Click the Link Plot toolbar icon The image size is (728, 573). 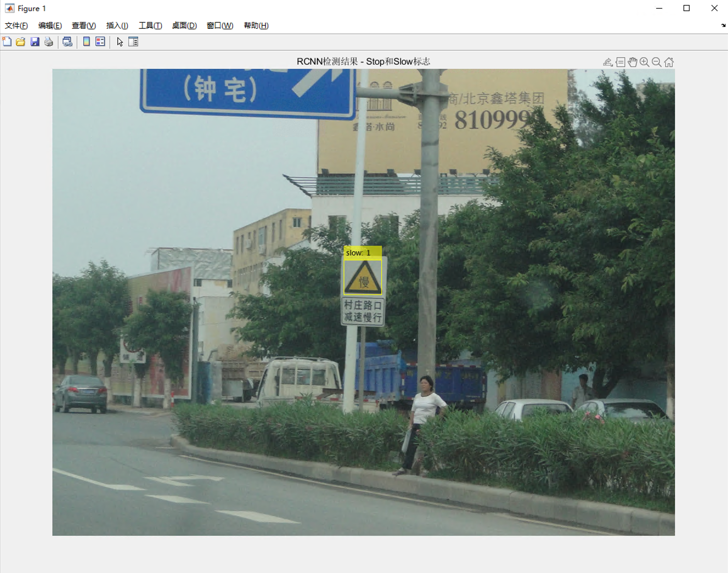68,42
